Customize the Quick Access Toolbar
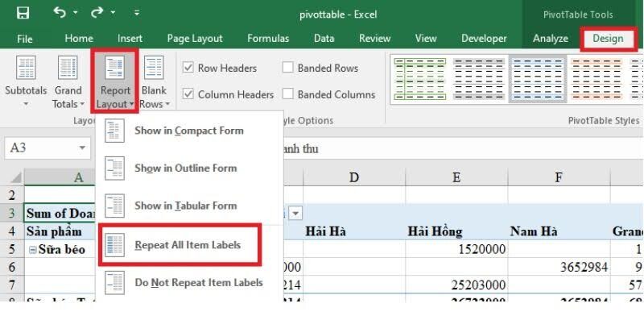The height and width of the screenshot is (316, 644). click(137, 14)
